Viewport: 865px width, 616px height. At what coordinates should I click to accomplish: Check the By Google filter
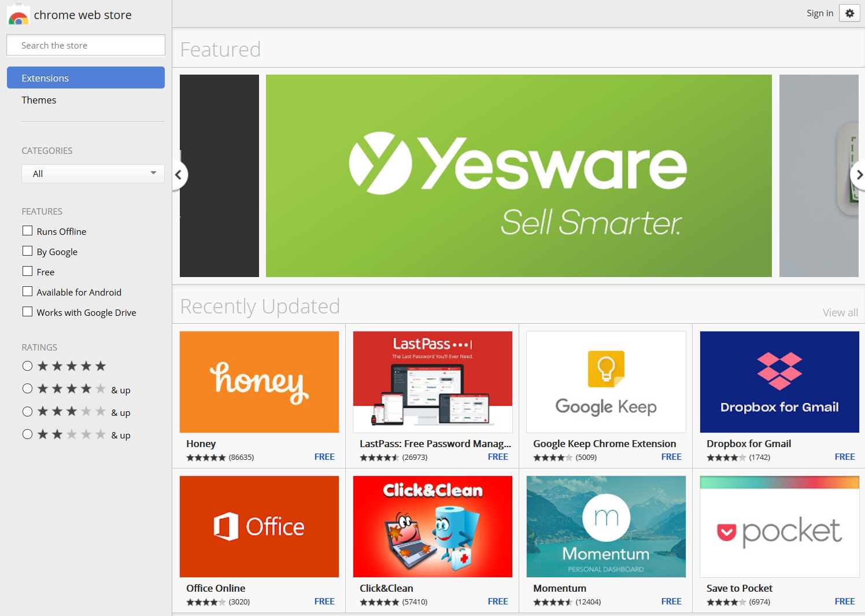[x=27, y=251]
